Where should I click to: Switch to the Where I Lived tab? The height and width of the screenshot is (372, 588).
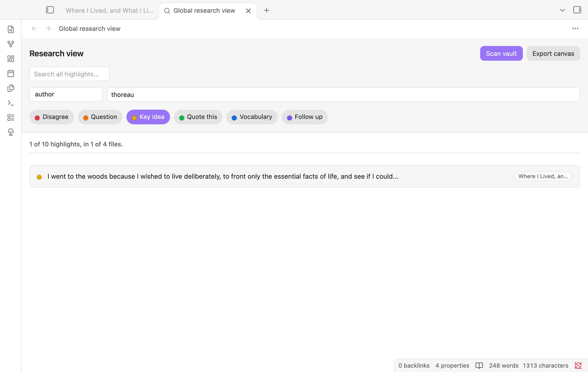click(x=109, y=10)
